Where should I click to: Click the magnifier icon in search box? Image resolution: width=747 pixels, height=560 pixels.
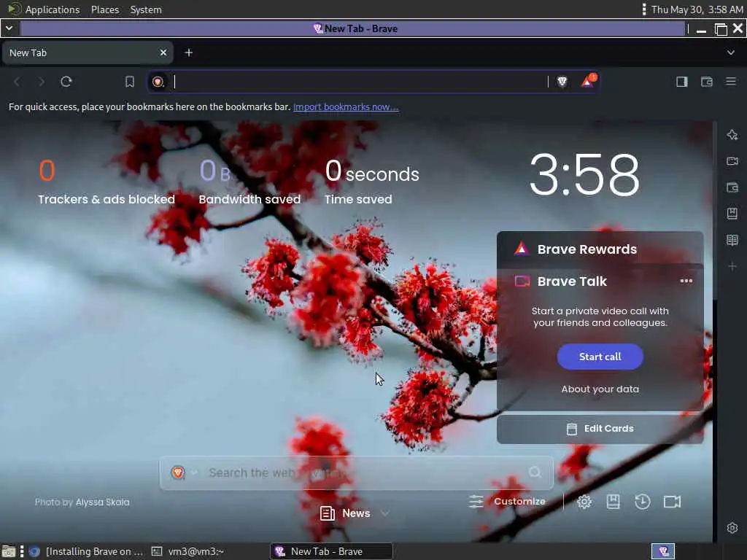(535, 472)
